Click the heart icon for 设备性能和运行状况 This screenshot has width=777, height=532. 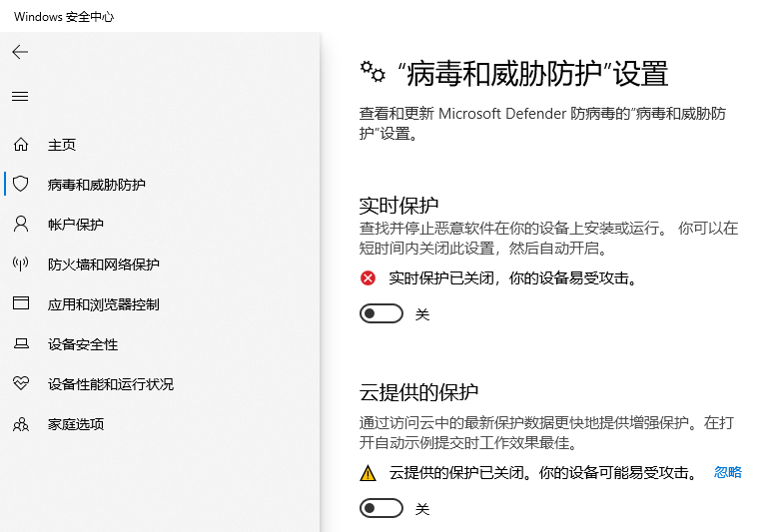tap(21, 383)
